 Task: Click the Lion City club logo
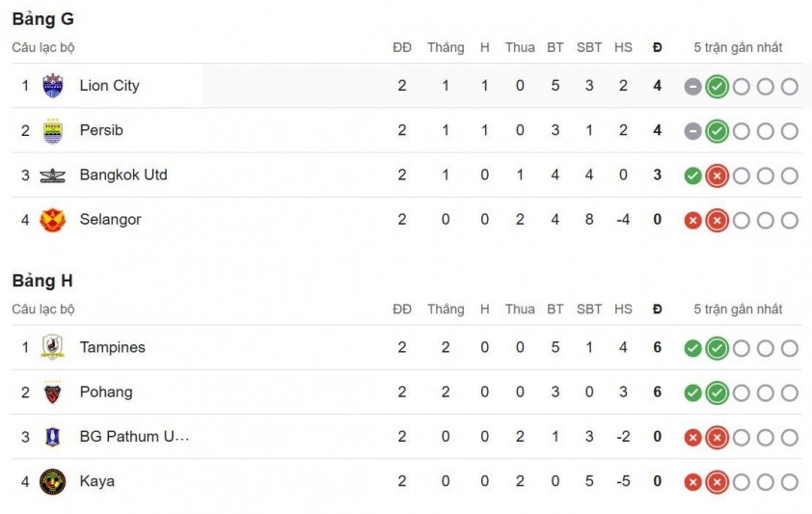[52, 86]
